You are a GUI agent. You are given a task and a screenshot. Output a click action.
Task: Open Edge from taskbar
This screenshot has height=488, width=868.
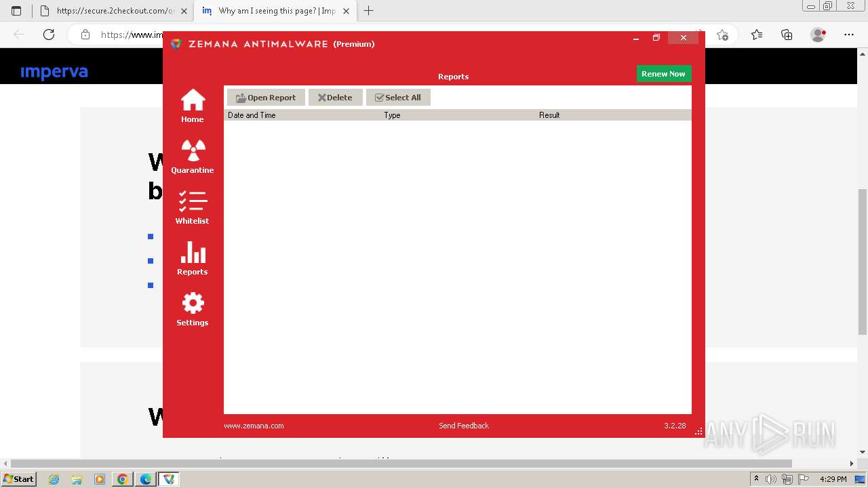click(146, 479)
